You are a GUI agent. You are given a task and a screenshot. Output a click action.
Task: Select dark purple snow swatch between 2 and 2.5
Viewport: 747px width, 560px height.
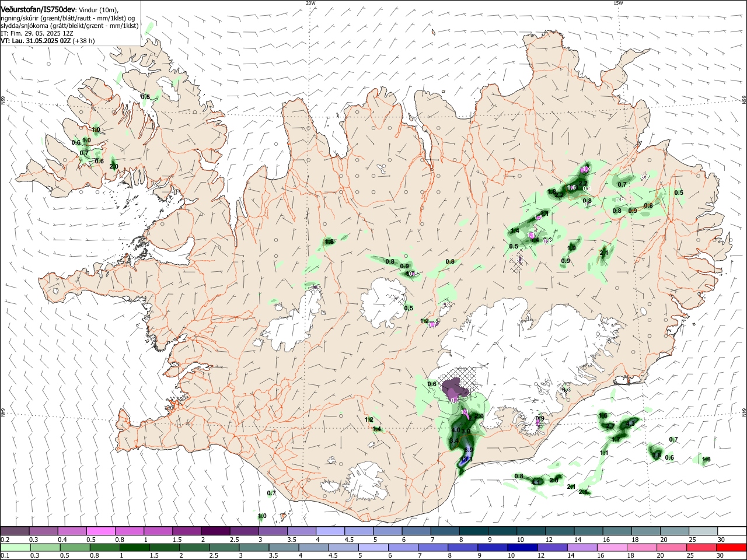pos(215,531)
